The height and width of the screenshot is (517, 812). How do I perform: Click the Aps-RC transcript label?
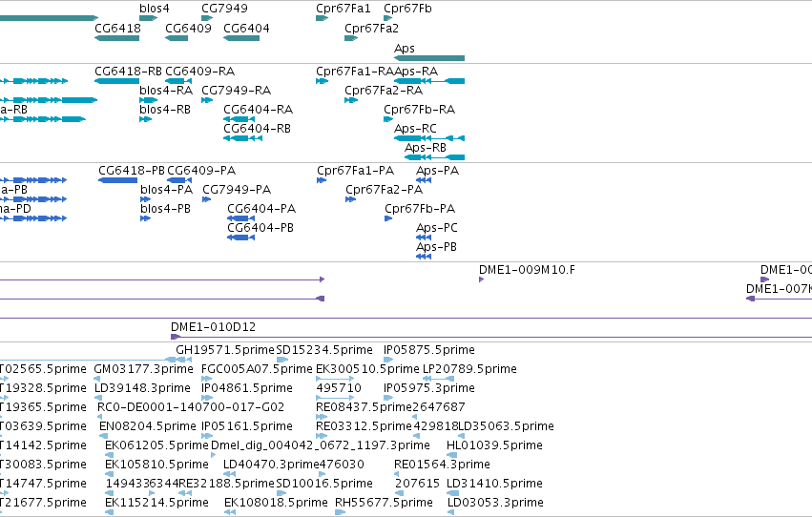[415, 129]
